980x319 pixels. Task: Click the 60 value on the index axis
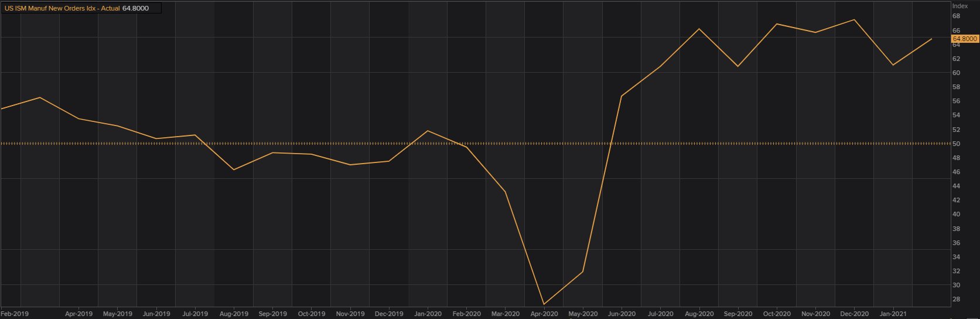pos(956,73)
